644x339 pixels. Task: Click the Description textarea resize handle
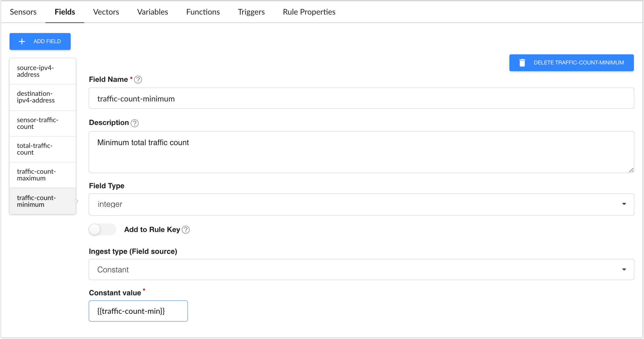click(x=631, y=170)
